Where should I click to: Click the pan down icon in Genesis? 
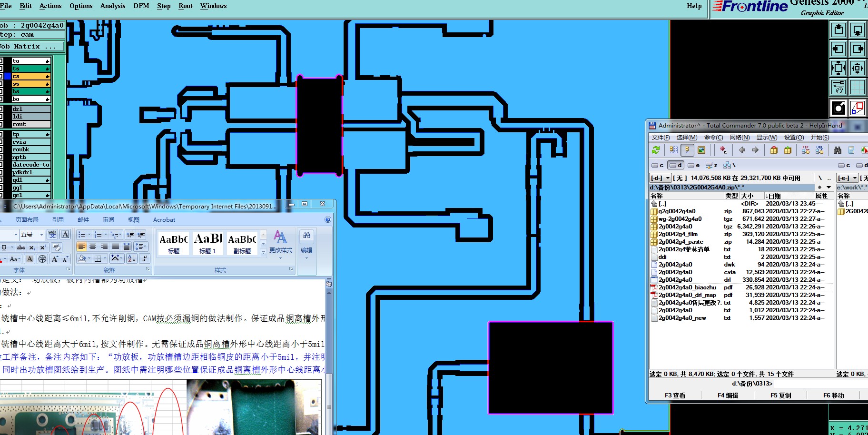point(857,30)
